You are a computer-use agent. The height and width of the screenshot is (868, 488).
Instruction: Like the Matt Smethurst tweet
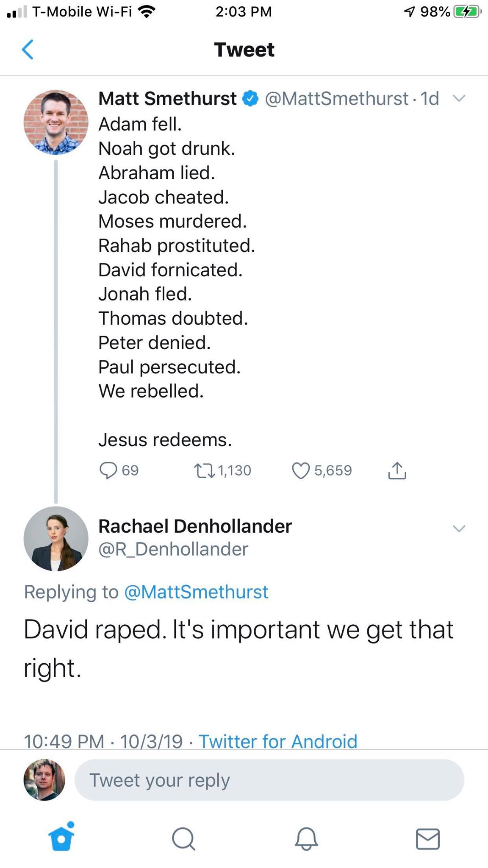(301, 470)
